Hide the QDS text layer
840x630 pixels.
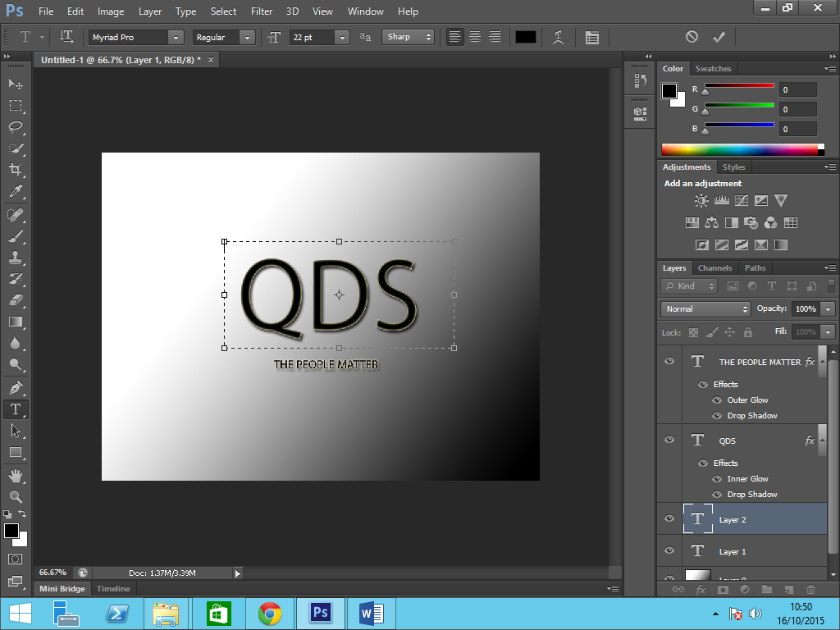pos(669,441)
